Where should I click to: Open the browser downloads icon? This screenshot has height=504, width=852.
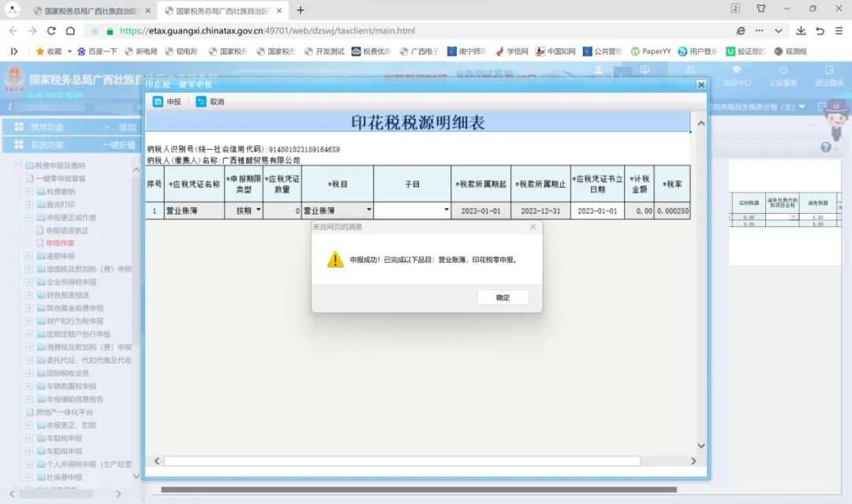pyautogui.click(x=801, y=31)
